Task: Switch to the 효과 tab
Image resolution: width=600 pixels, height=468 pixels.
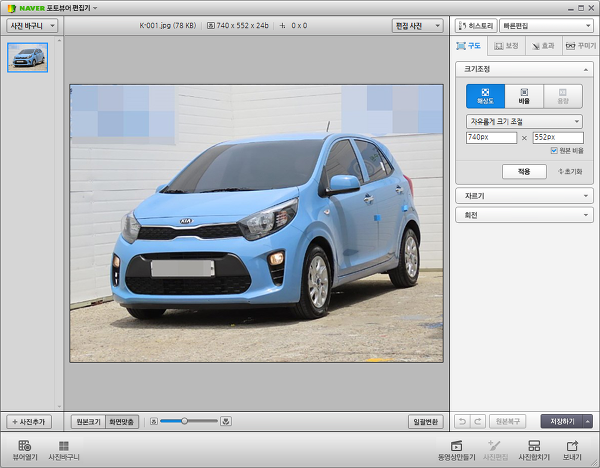Action: pyautogui.click(x=543, y=46)
